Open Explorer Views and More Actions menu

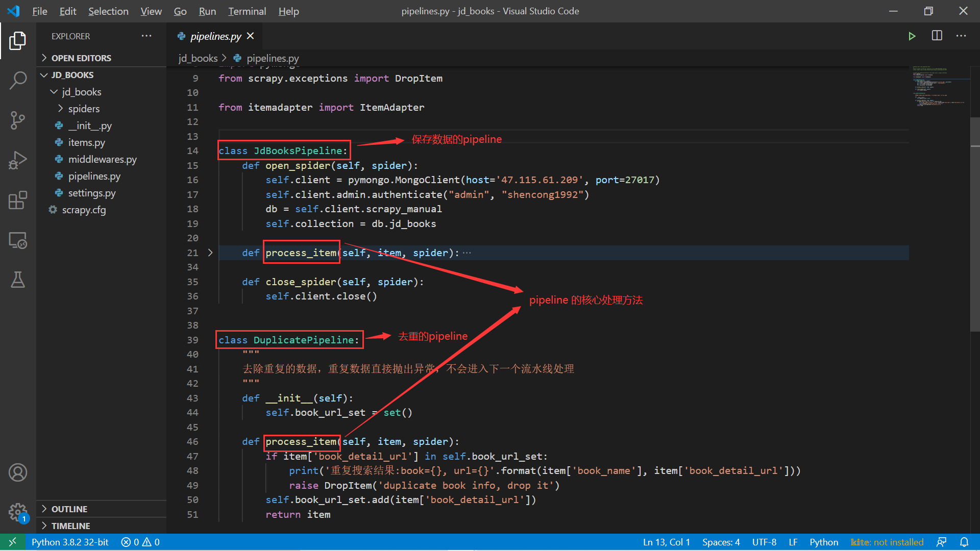point(146,36)
